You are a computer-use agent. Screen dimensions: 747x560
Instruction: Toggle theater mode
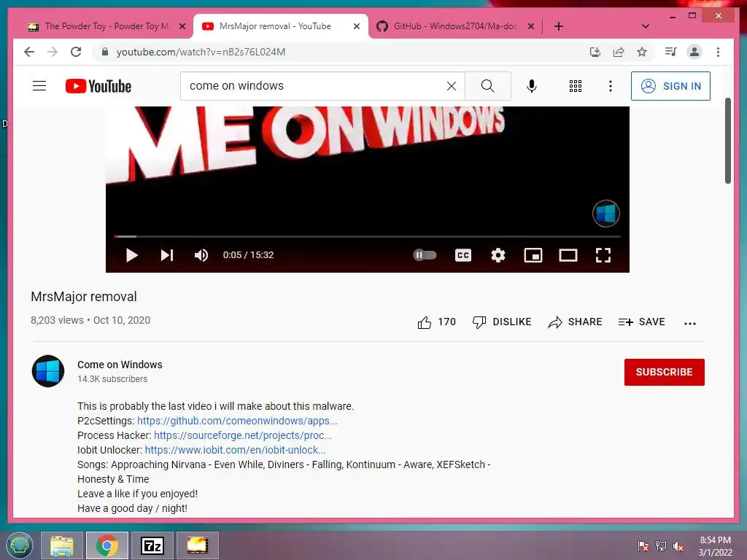tap(568, 255)
